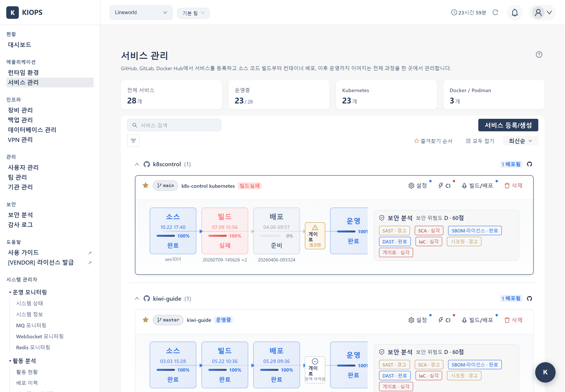Open CI for kiwi-guide service
The width and height of the screenshot is (565, 392).
[x=445, y=320]
